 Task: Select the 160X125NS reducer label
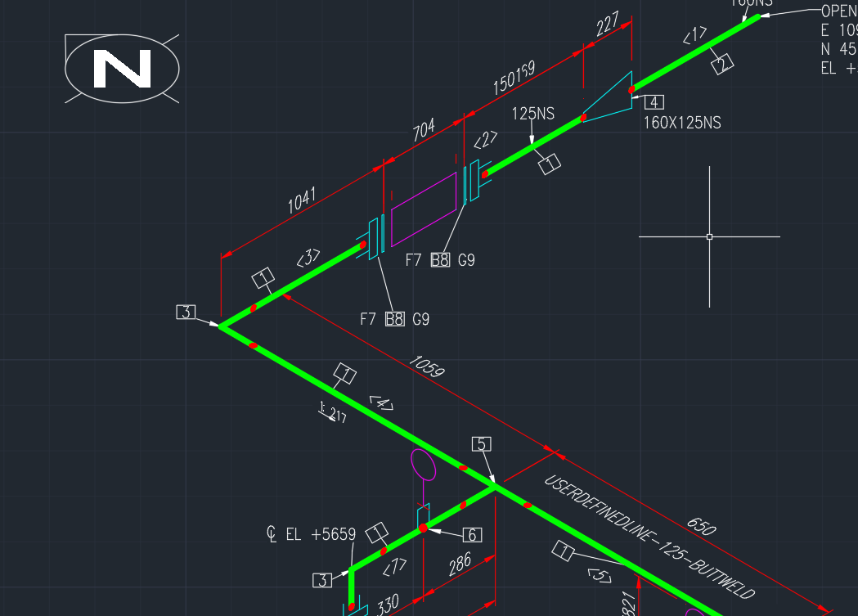tap(682, 123)
